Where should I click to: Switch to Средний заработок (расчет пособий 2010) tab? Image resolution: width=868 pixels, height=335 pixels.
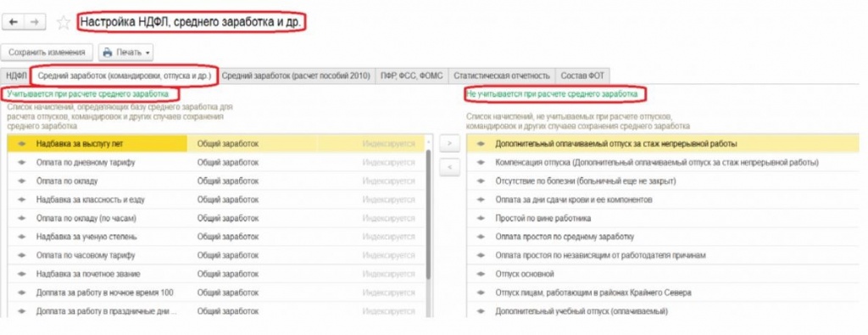(x=296, y=75)
